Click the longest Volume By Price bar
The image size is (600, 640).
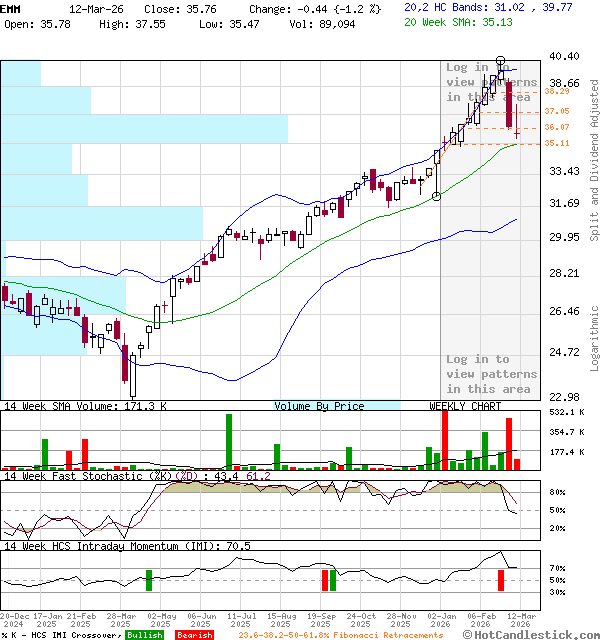144,129
